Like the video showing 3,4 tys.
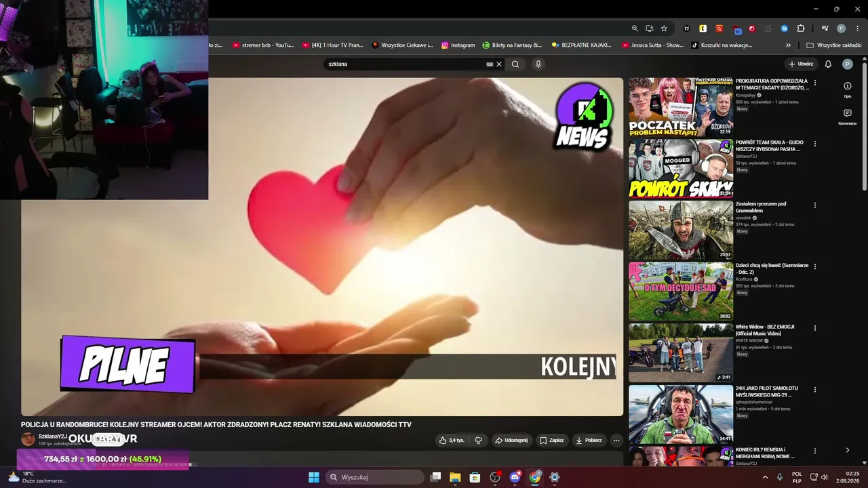Viewport: 868px width, 488px height. [452, 441]
